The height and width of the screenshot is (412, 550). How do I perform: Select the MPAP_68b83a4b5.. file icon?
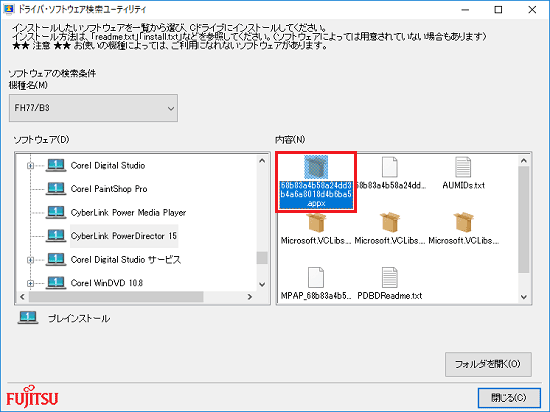316,277
